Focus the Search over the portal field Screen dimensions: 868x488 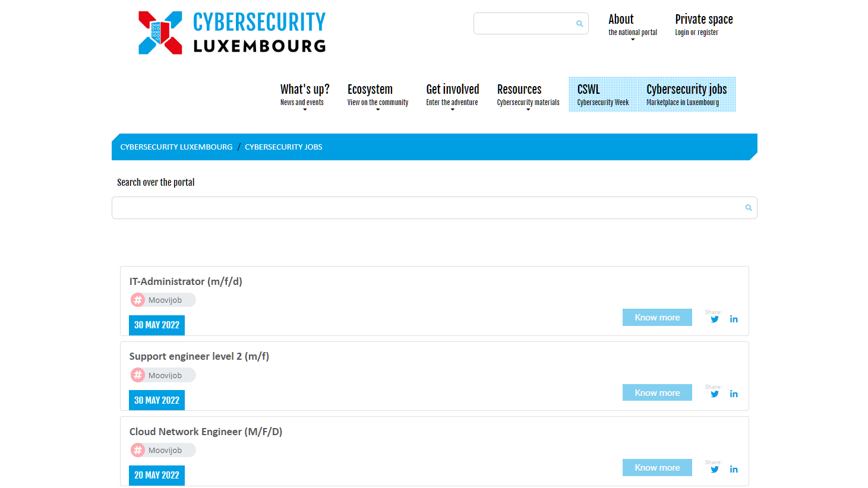pyautogui.click(x=428, y=208)
